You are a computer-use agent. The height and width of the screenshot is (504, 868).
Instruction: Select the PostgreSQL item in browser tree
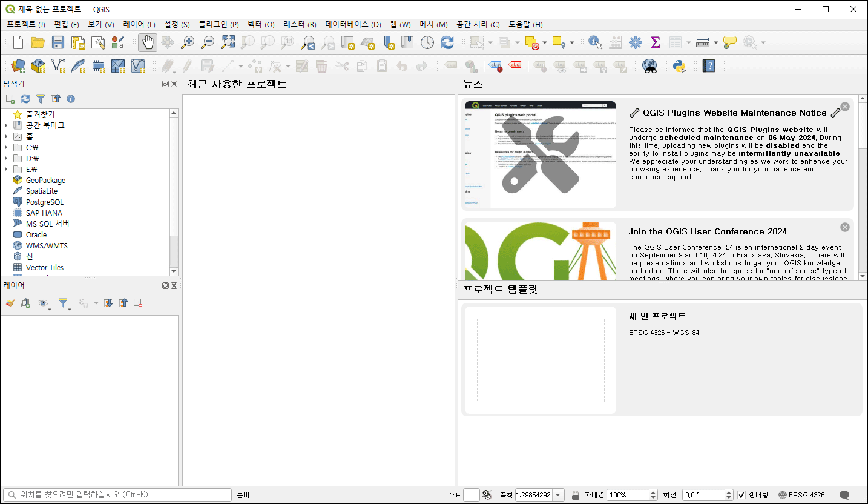pyautogui.click(x=44, y=202)
